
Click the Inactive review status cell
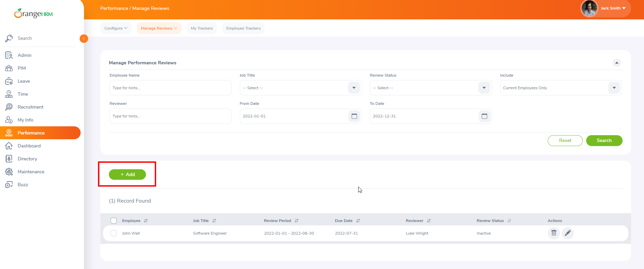point(484,233)
